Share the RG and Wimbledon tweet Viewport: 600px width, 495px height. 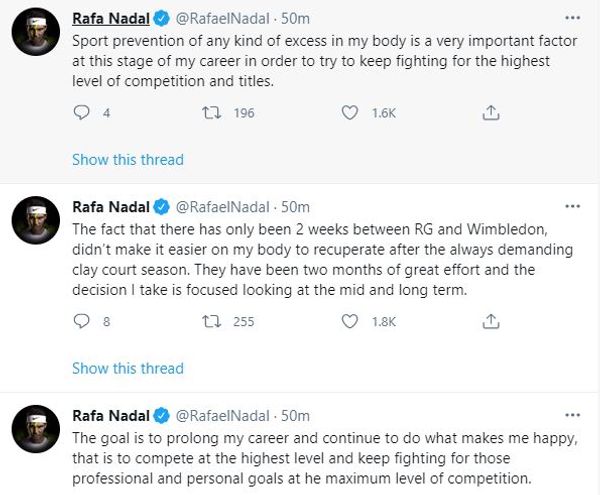click(491, 322)
